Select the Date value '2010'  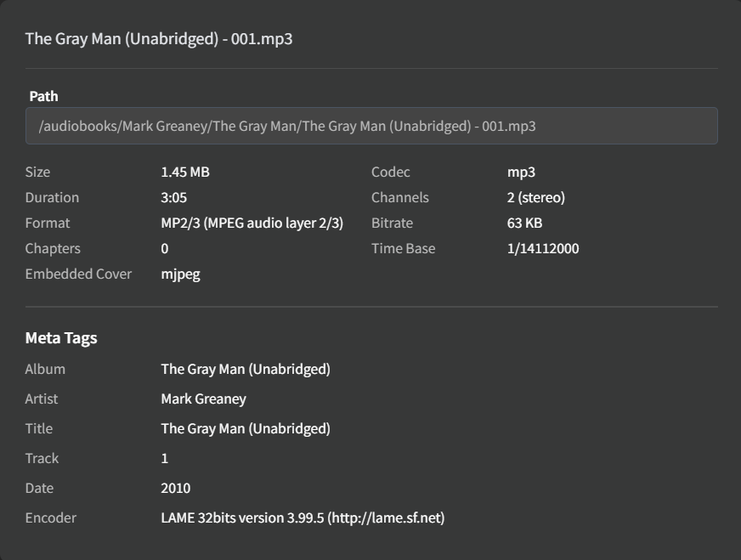pyautogui.click(x=176, y=488)
